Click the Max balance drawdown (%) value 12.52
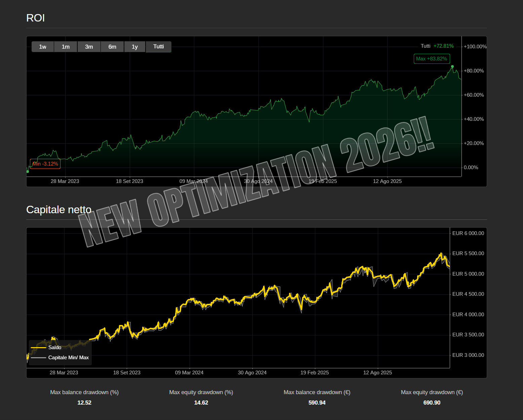 [x=84, y=403]
